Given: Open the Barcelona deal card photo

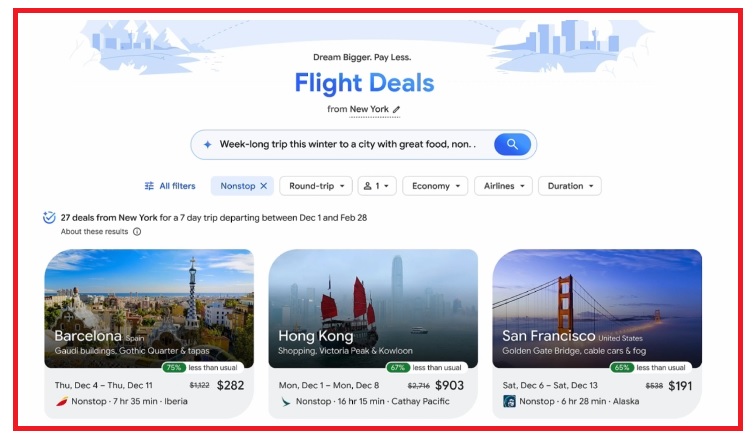Looking at the screenshot, I should (149, 308).
